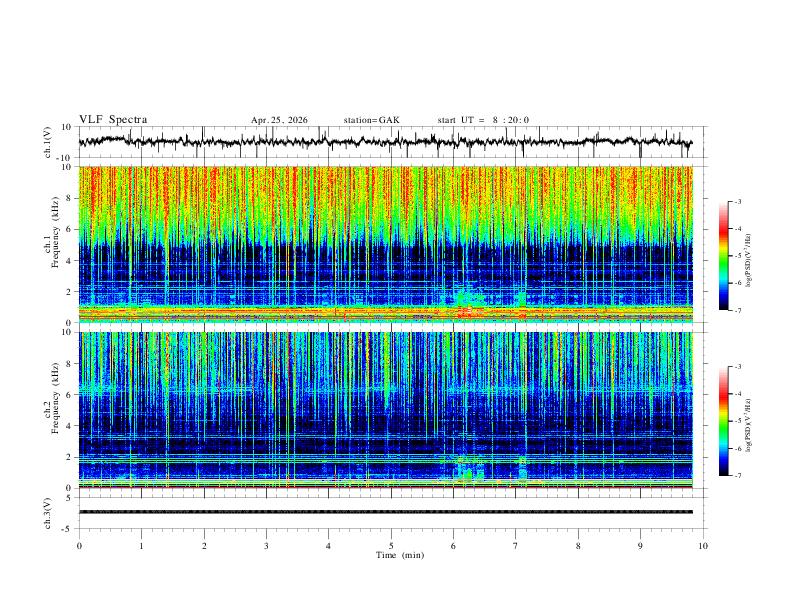Screen dimensions: 792x612
Task: Click the ch.1 spectrogram color scale bar
Action: pyautogui.click(x=723, y=256)
